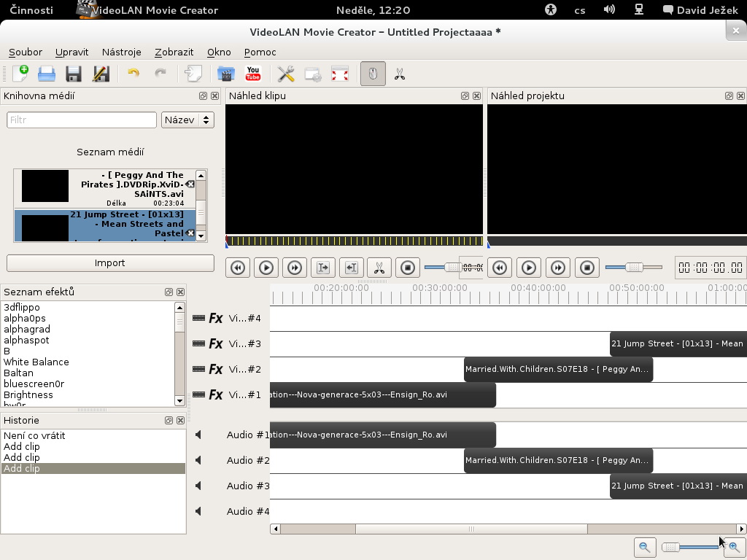Click the project settings window-gear icon

point(313,74)
